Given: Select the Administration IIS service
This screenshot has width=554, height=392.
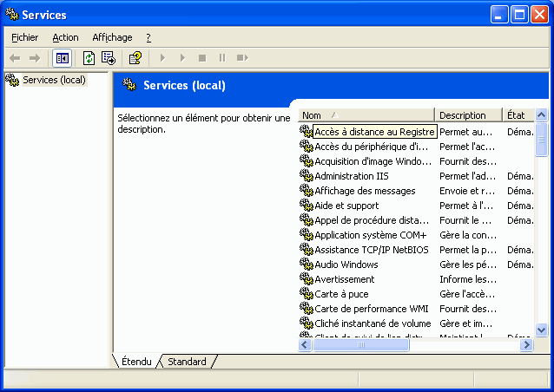Looking at the screenshot, I should [352, 176].
